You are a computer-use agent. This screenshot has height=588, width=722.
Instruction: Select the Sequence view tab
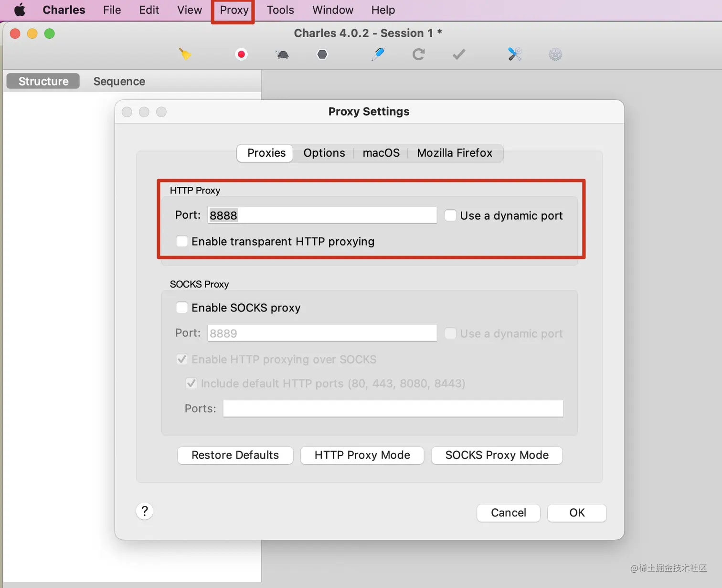119,81
